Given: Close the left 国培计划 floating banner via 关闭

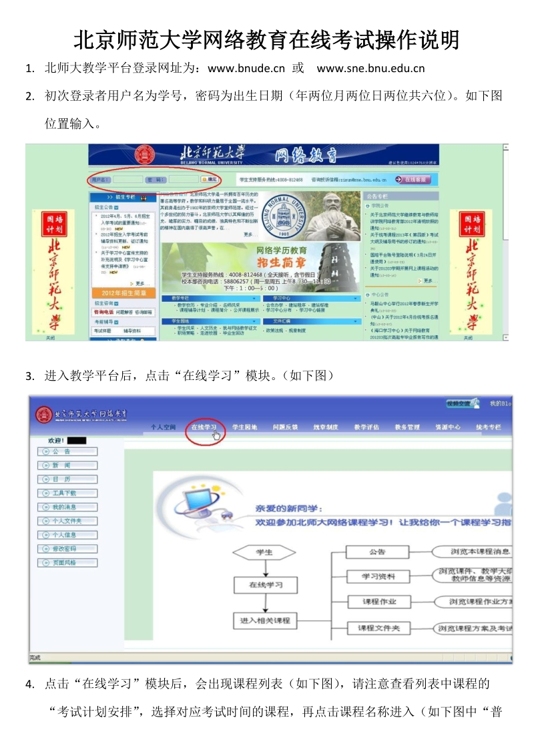Looking at the screenshot, I should tap(51, 338).
